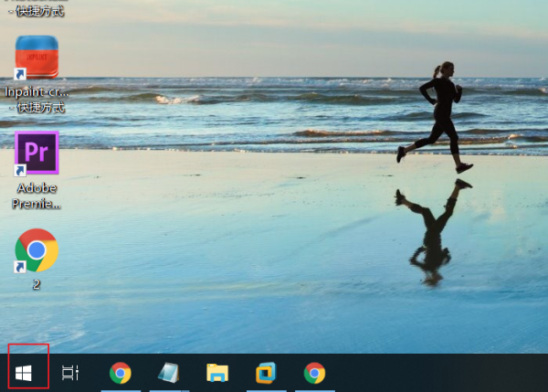Select the Chrome desktop shortcut named 2
548x392 pixels.
[x=37, y=250]
